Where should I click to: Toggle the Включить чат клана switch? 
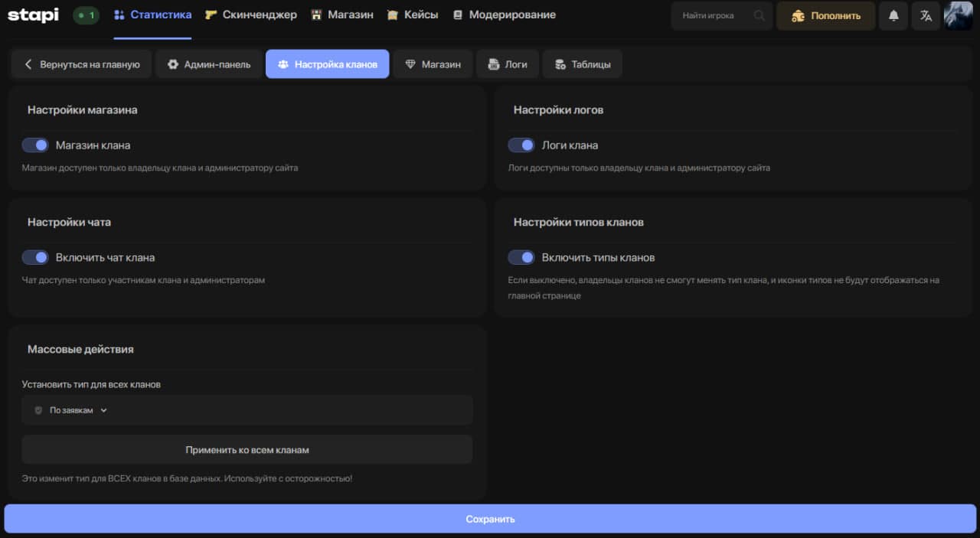click(x=35, y=257)
